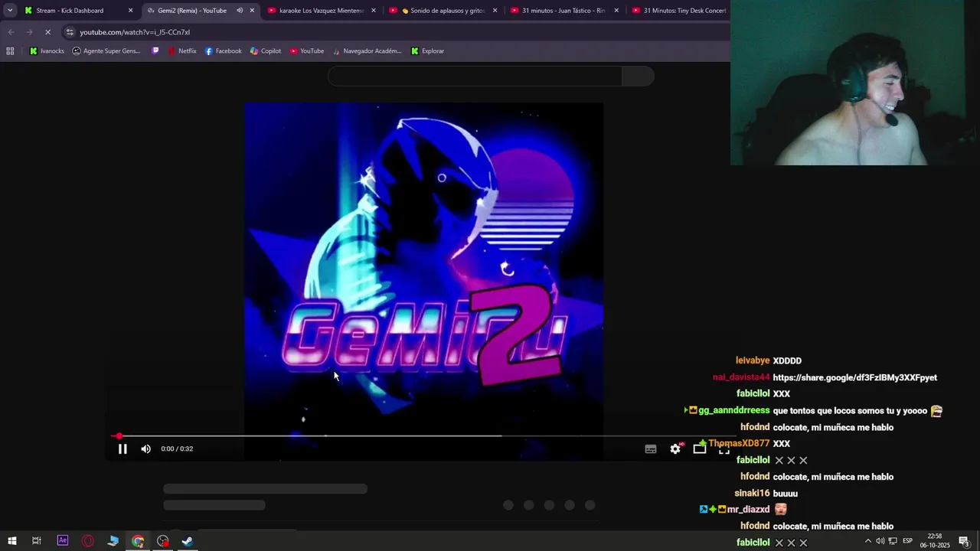980x551 pixels.
Task: Click the streamer webcam overlay
Action: 855,83
